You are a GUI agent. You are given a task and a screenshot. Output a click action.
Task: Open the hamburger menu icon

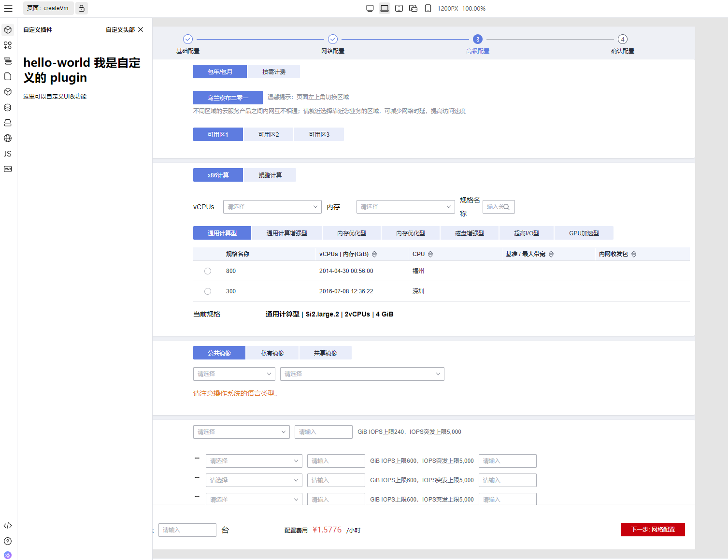[x=8, y=8]
